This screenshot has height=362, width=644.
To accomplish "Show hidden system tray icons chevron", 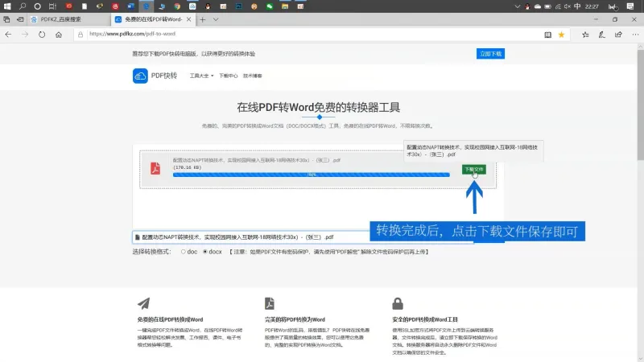I will click(517, 6).
